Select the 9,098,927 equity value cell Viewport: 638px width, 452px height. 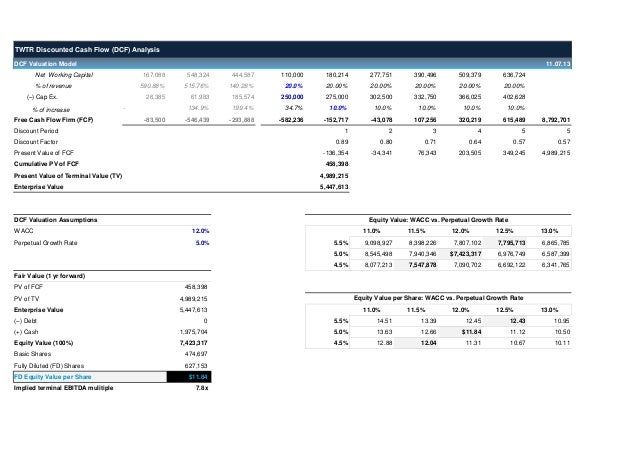pos(378,243)
